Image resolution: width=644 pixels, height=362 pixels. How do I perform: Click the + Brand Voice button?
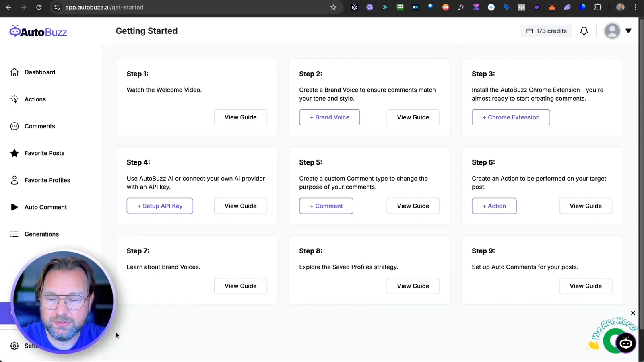329,117
